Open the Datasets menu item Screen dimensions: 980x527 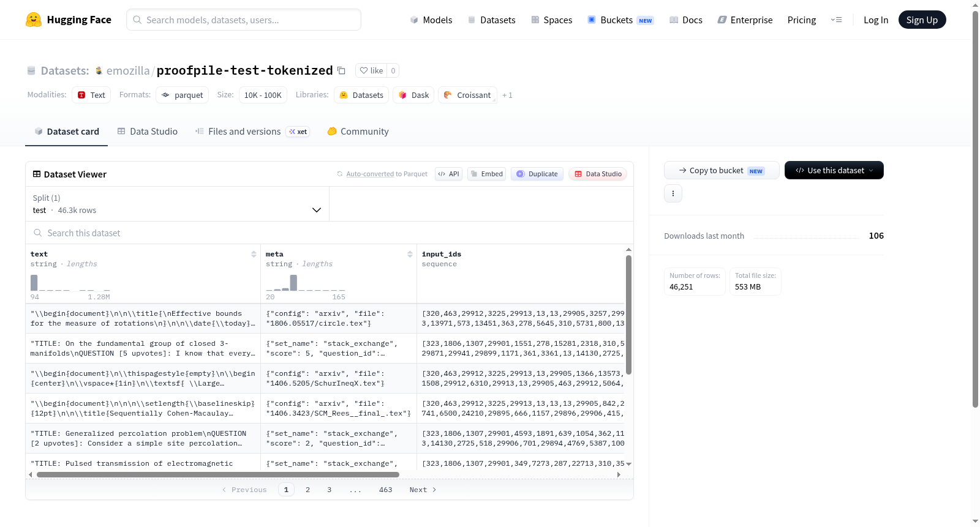click(x=491, y=20)
